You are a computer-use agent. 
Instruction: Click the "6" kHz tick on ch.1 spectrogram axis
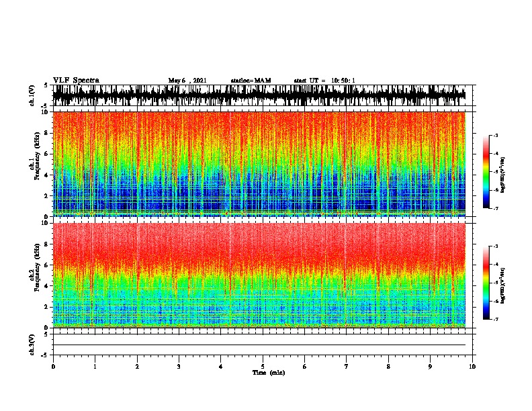[x=47, y=154]
